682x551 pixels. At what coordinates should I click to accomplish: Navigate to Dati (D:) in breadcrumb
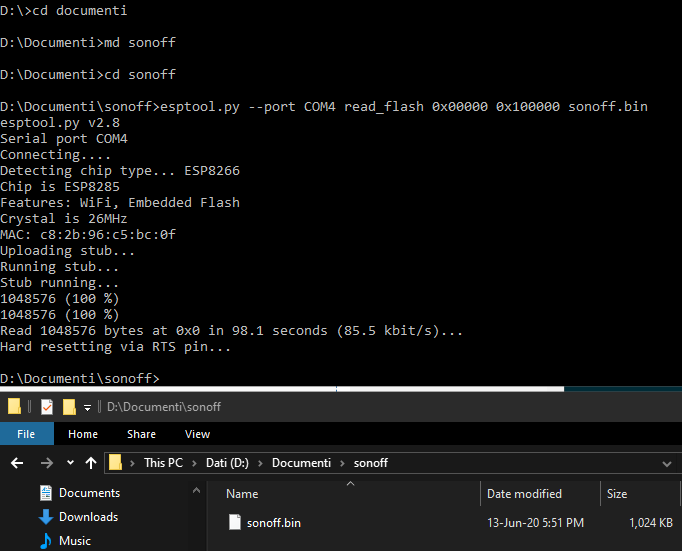pos(227,463)
